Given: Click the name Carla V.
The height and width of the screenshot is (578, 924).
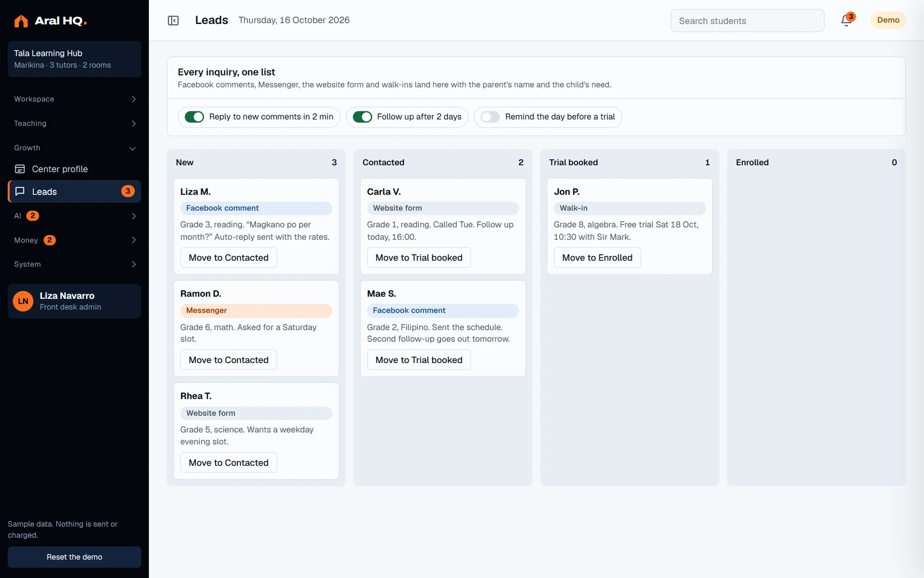Looking at the screenshot, I should coord(384,192).
